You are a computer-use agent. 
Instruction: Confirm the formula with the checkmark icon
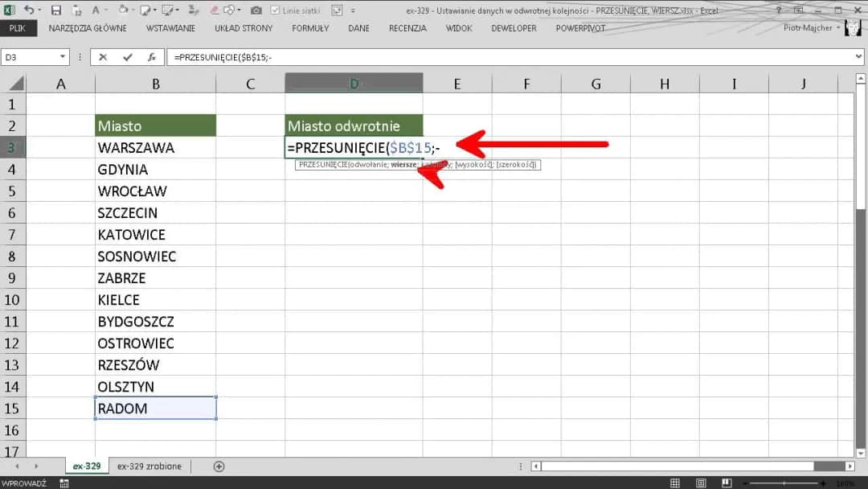[127, 57]
